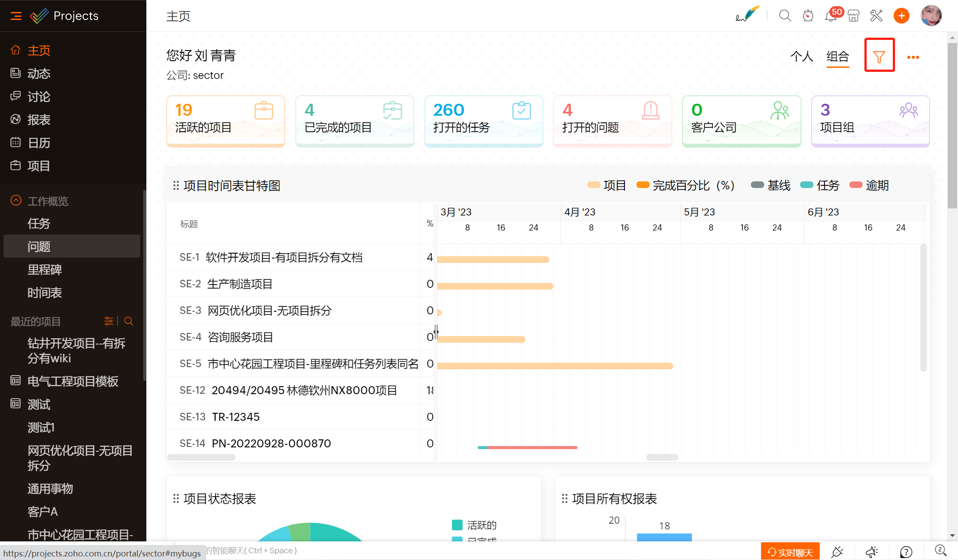Image resolution: width=958 pixels, height=560 pixels.
Task: Open the notifications bell icon
Action: (830, 16)
